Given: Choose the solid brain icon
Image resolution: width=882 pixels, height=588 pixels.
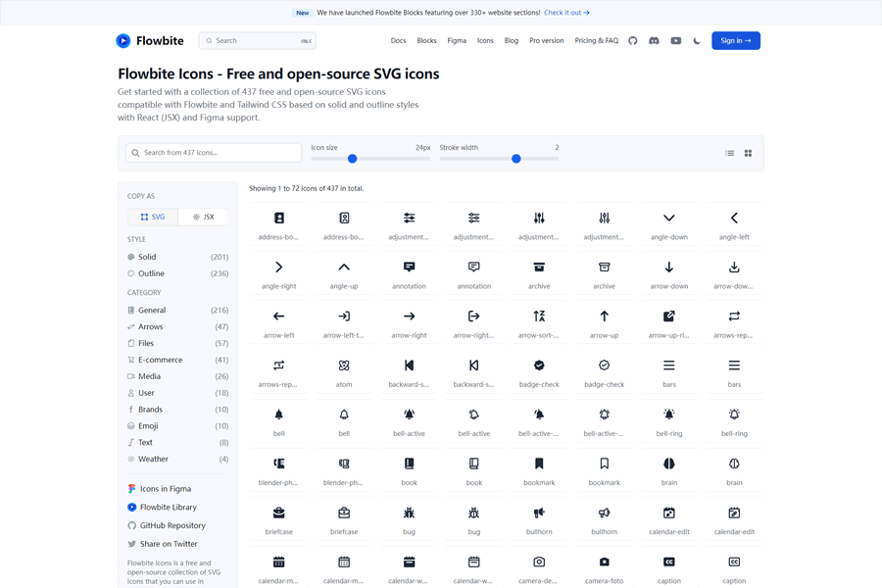Looking at the screenshot, I should (669, 465).
